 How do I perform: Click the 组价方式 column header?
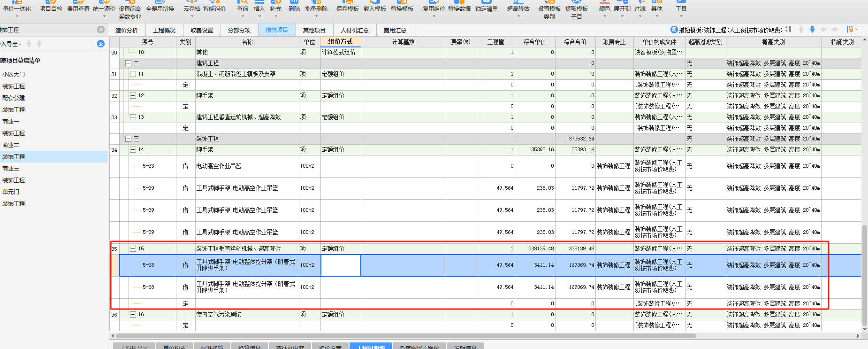pos(341,42)
